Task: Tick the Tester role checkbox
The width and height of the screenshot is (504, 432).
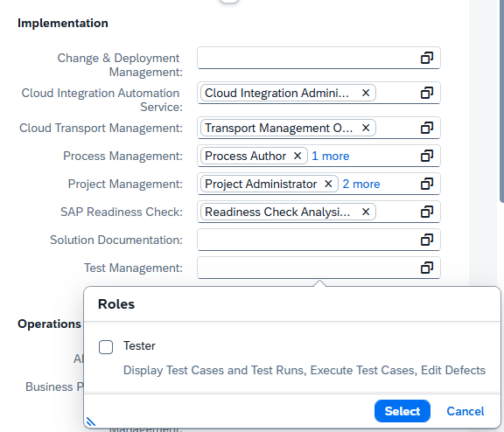Action: click(106, 347)
